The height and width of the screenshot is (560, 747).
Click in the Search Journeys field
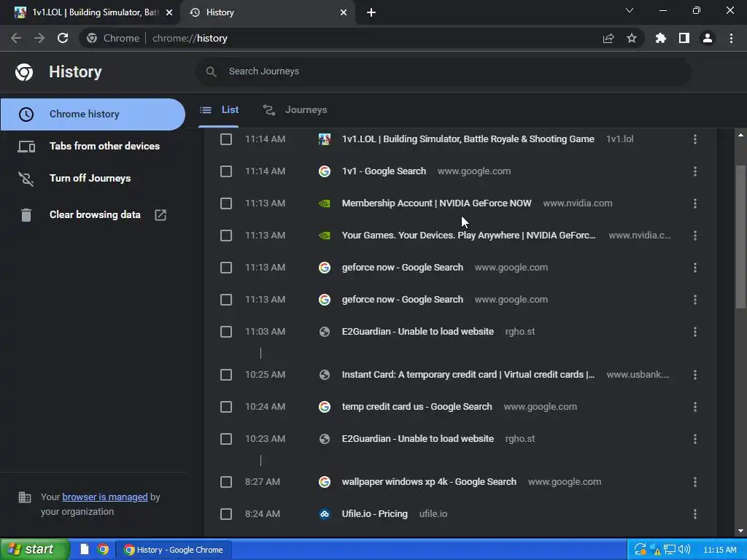[443, 72]
